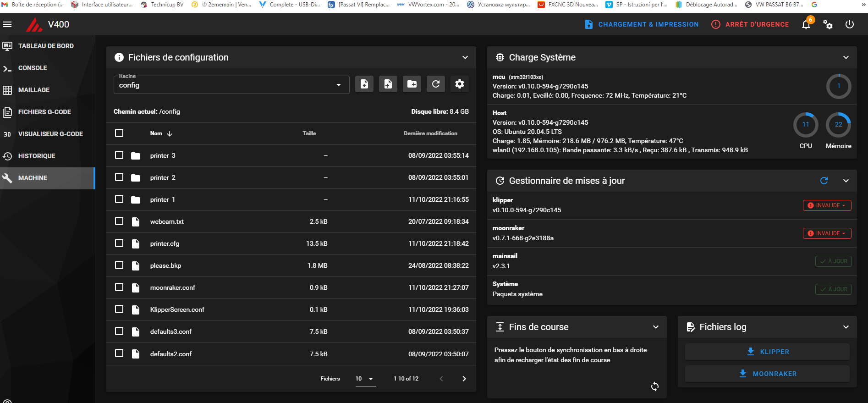
Task: Open the Boîte de réception bookmark
Action: pyautogui.click(x=33, y=5)
